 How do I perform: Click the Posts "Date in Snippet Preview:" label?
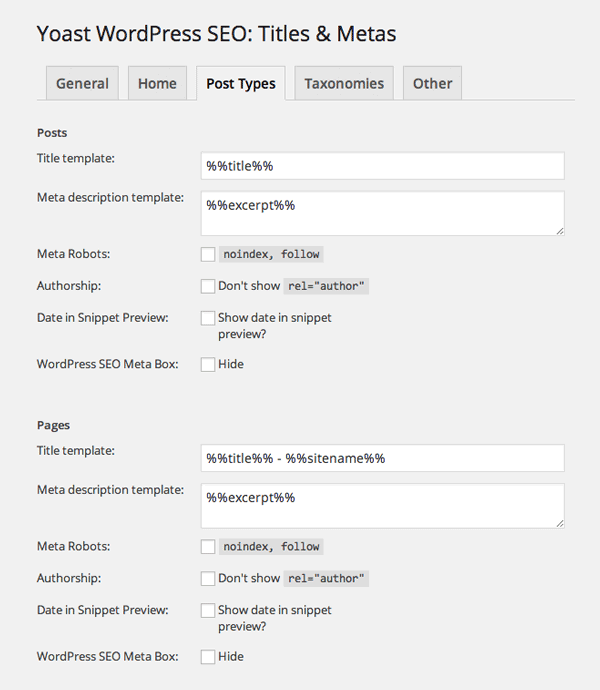pos(103,318)
